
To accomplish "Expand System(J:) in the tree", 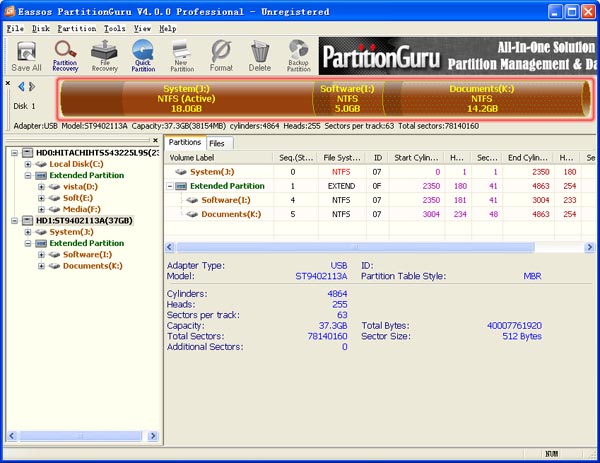I will [28, 232].
